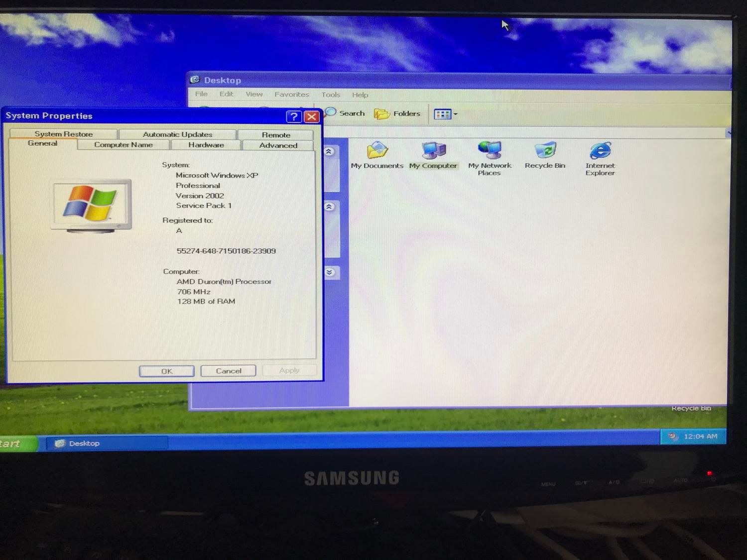This screenshot has height=560, width=747.
Task: Collapse the first task pane section chevron
Action: (x=329, y=151)
